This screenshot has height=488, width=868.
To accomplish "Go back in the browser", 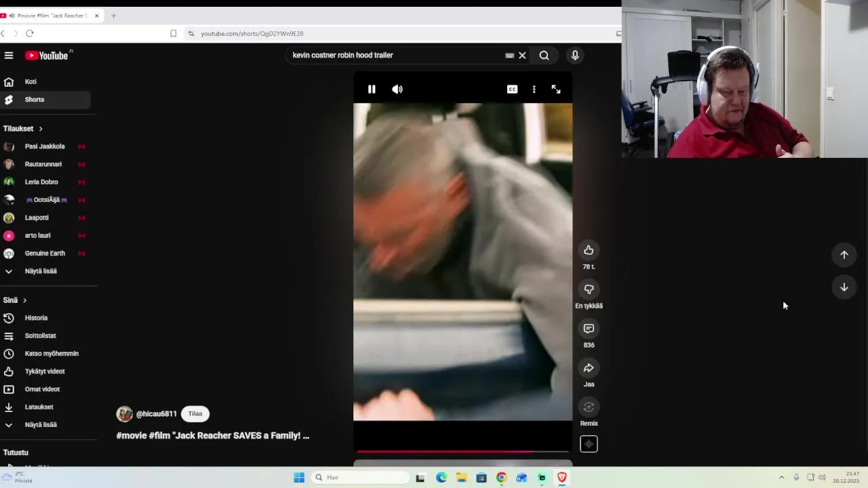I will point(3,33).
